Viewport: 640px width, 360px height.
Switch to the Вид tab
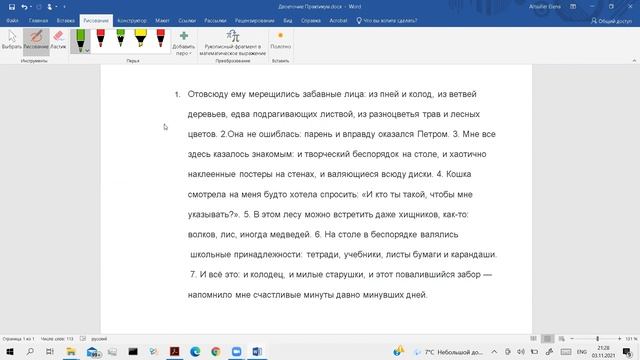coord(288,20)
